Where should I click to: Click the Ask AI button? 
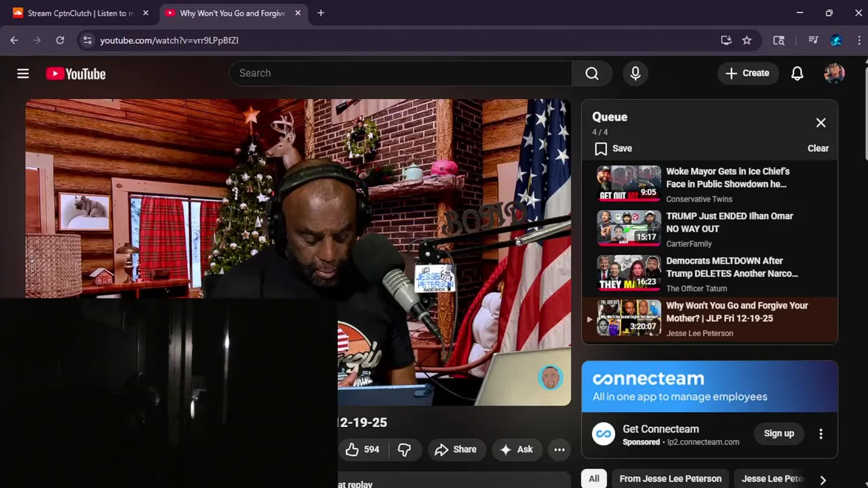tap(516, 449)
